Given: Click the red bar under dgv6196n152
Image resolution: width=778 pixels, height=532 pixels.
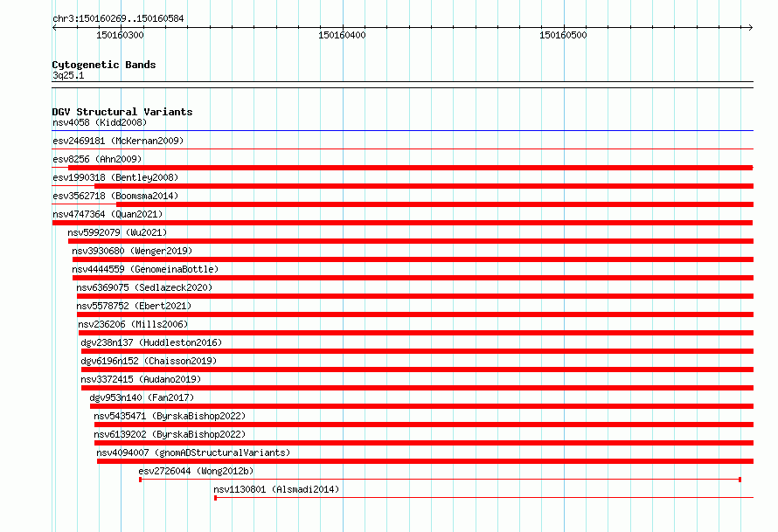Looking at the screenshot, I should pyautogui.click(x=417, y=370).
